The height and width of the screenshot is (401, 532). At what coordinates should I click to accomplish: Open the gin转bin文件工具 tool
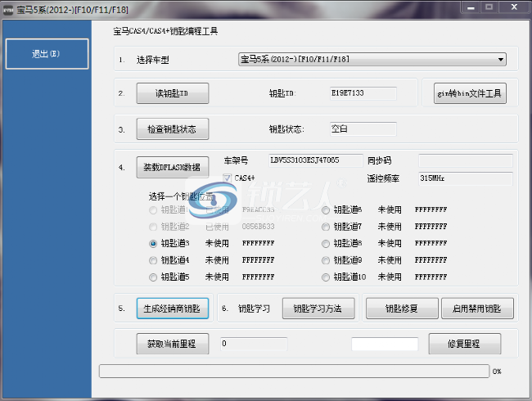tap(470, 93)
